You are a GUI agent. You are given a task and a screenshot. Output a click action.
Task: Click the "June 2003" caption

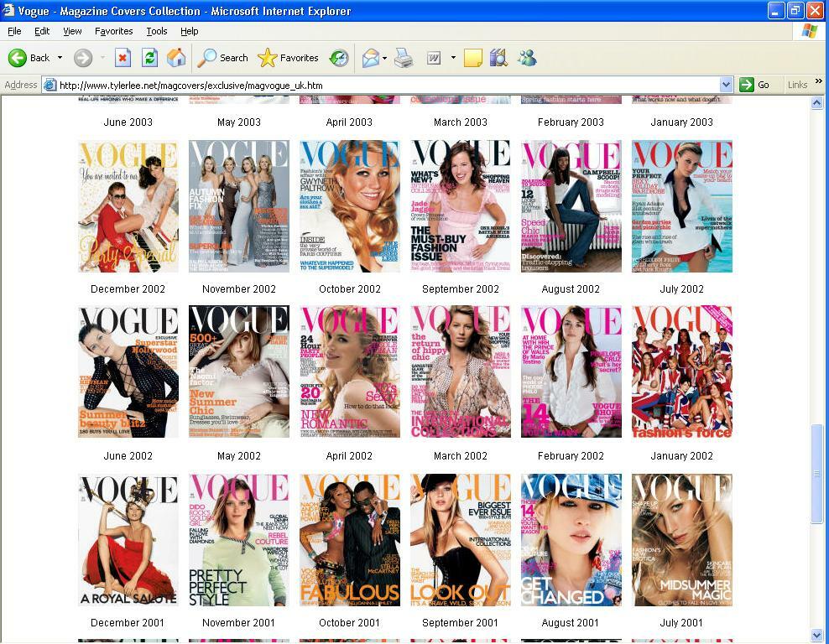pyautogui.click(x=128, y=122)
